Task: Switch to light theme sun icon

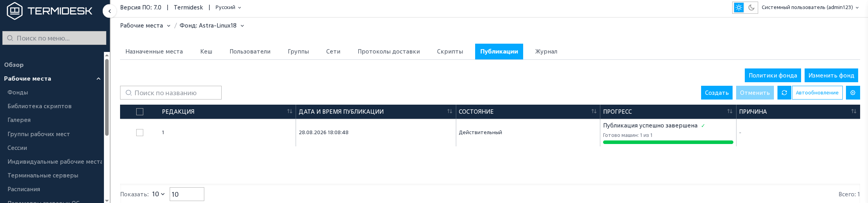Action: coord(739,7)
